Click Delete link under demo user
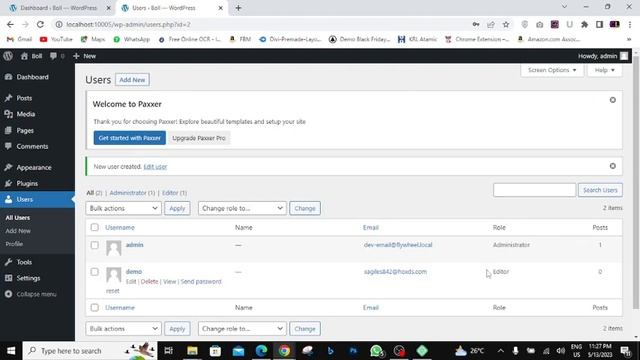The image size is (640, 360). click(x=149, y=282)
